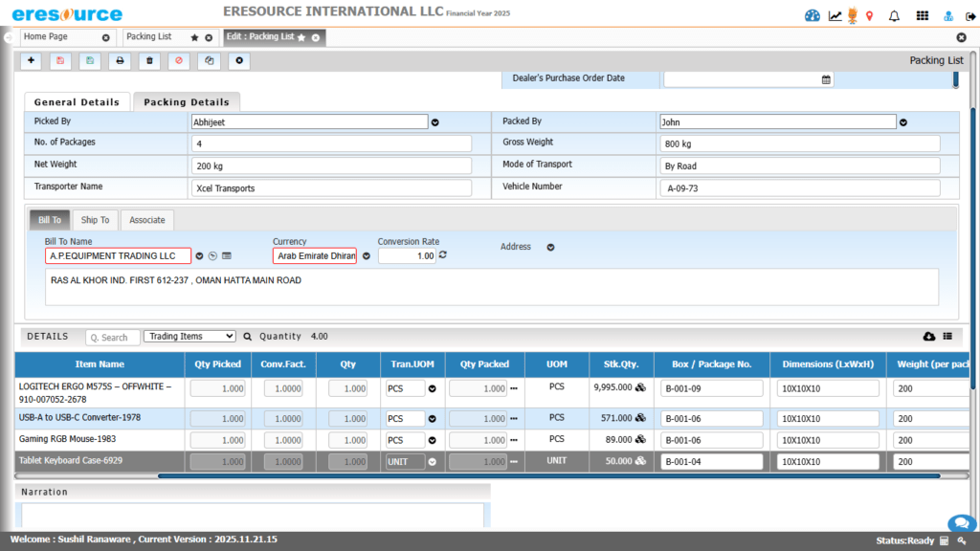Viewport: 980px width, 551px height.
Task: Click the cloud download icon in Details
Action: 928,337
